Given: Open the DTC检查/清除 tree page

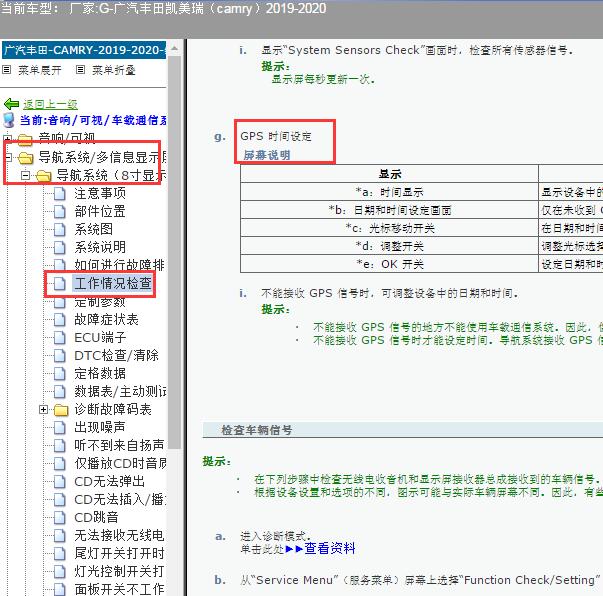Looking at the screenshot, I should pos(116,355).
